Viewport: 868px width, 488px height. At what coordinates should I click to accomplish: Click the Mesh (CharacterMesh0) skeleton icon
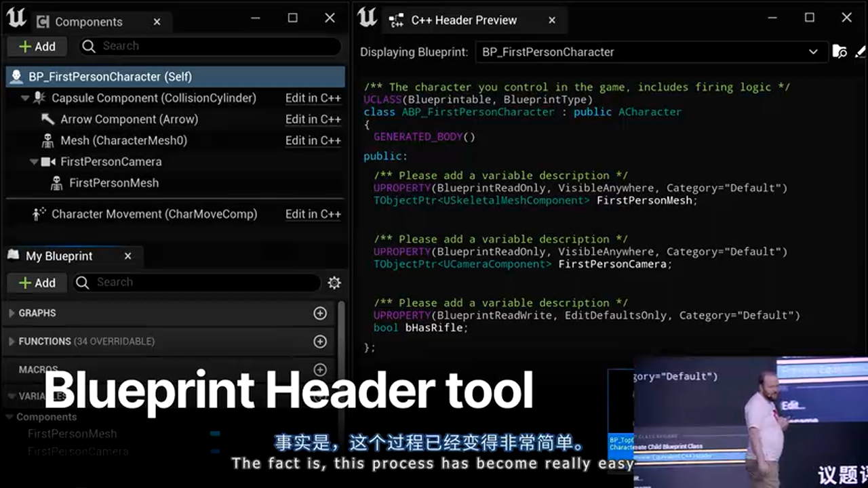[x=48, y=140]
